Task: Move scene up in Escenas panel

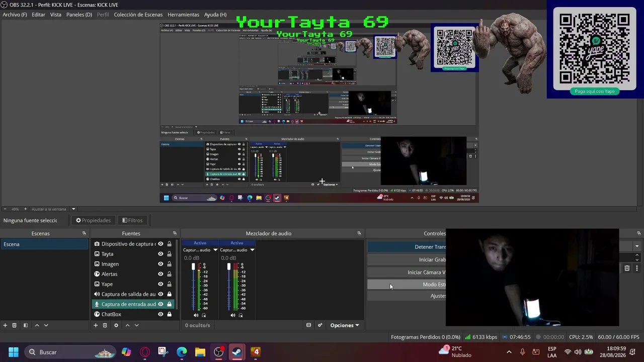Action: (x=37, y=325)
